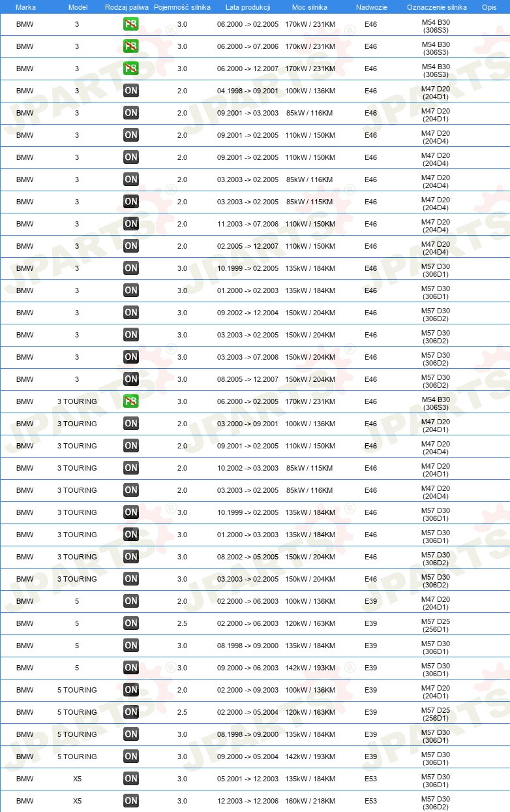The image size is (510, 812).
Task: Click the Marka column header
Action: (x=25, y=7)
